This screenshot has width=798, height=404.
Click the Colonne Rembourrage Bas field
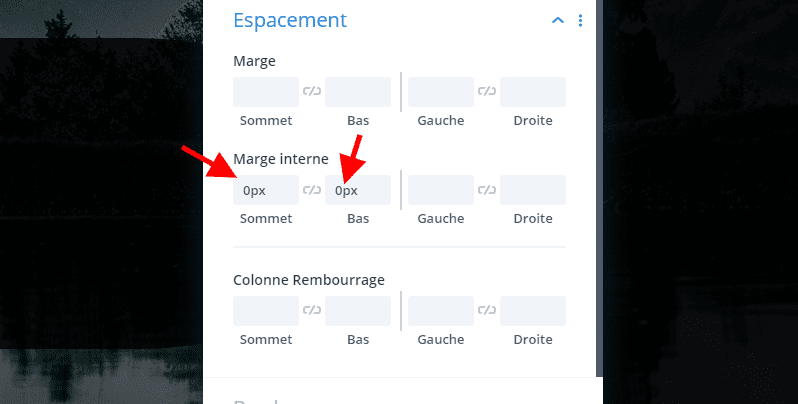pyautogui.click(x=358, y=311)
